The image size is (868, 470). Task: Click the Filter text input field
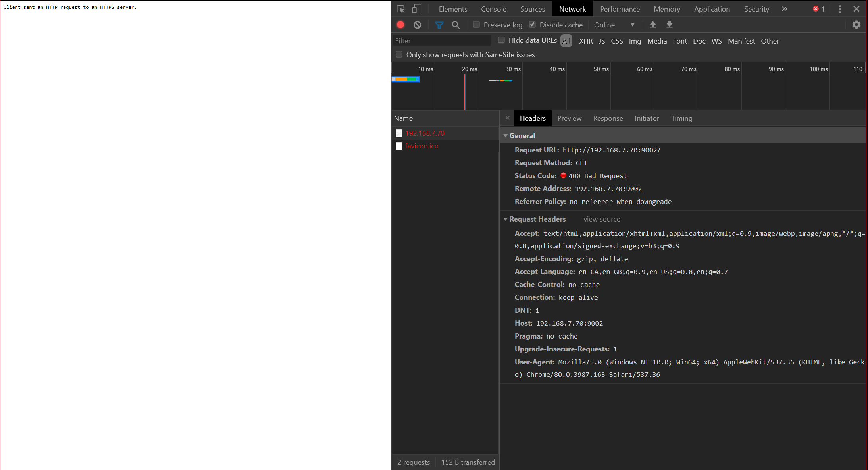(441, 40)
